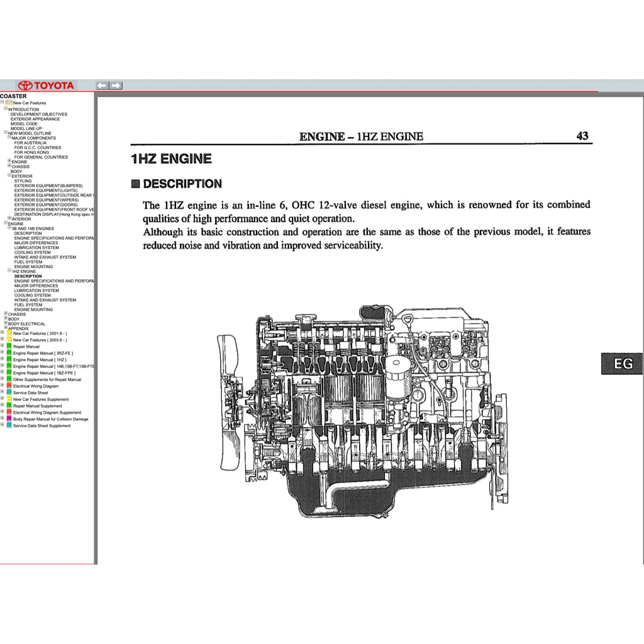Click the forward navigation arrow

tap(117, 85)
